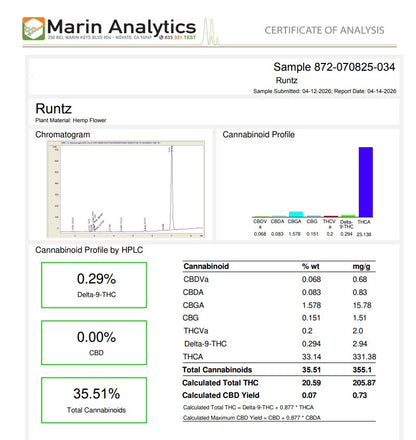Click the Marin Analytics company name text
416x440 pixels.
pyautogui.click(x=121, y=26)
